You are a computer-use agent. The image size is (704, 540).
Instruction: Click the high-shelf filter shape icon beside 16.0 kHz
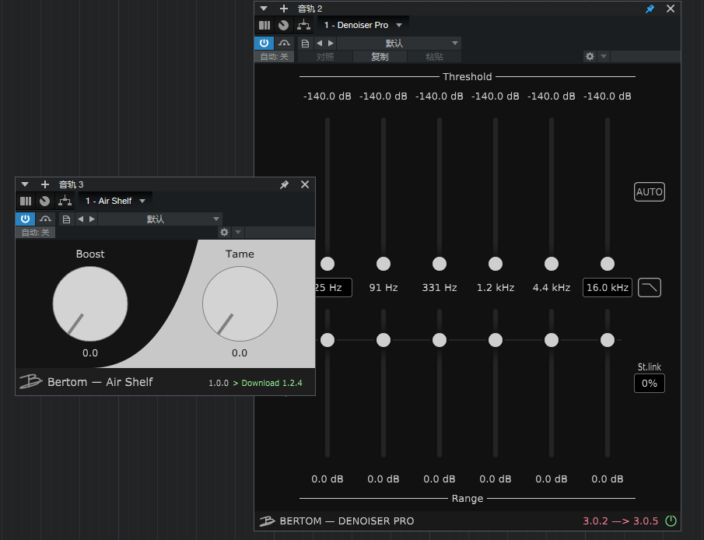(x=649, y=288)
